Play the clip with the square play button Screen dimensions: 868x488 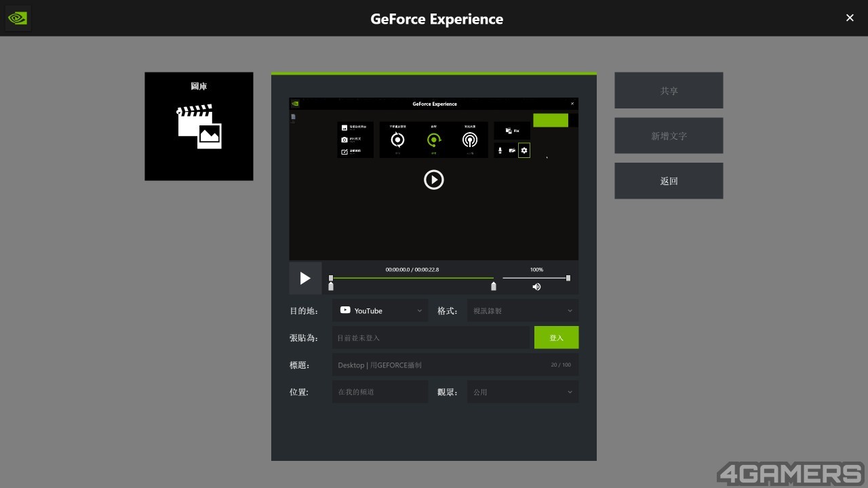[305, 278]
